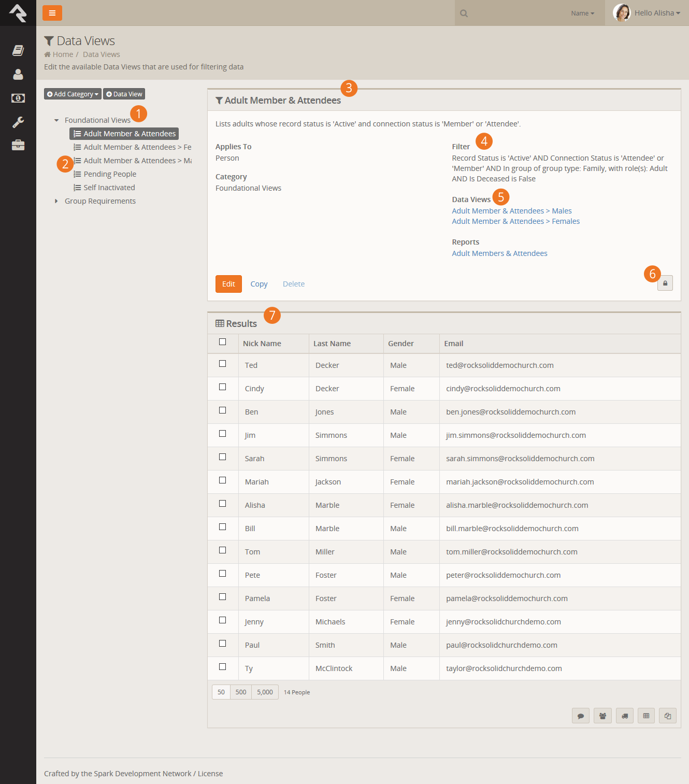This screenshot has height=784, width=689.
Task: Open the Adult Members & Attendees report link
Action: click(x=500, y=253)
